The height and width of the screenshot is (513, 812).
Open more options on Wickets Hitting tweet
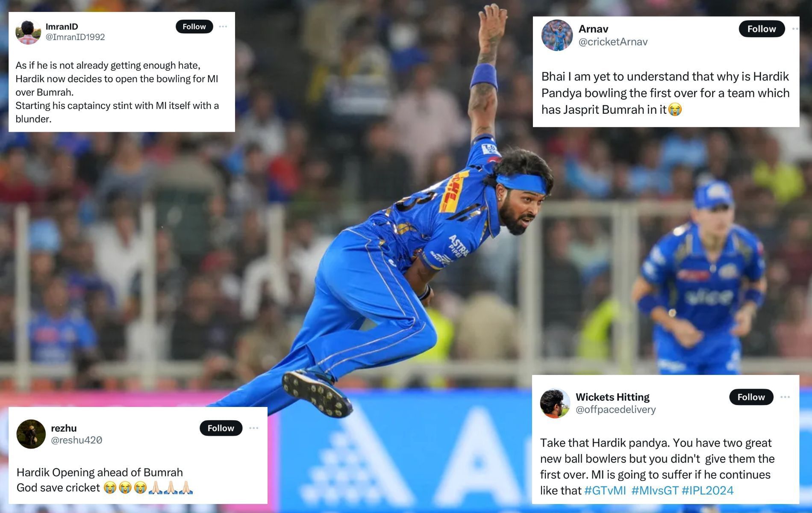785,397
